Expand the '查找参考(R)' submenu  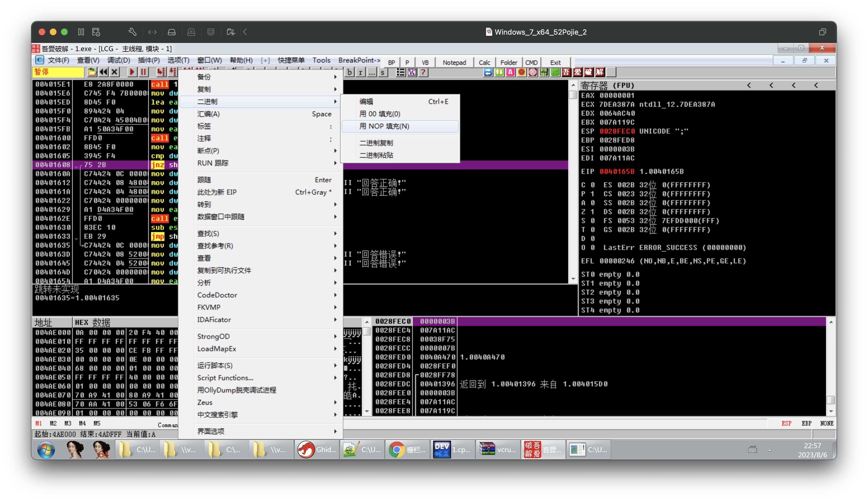[261, 246]
